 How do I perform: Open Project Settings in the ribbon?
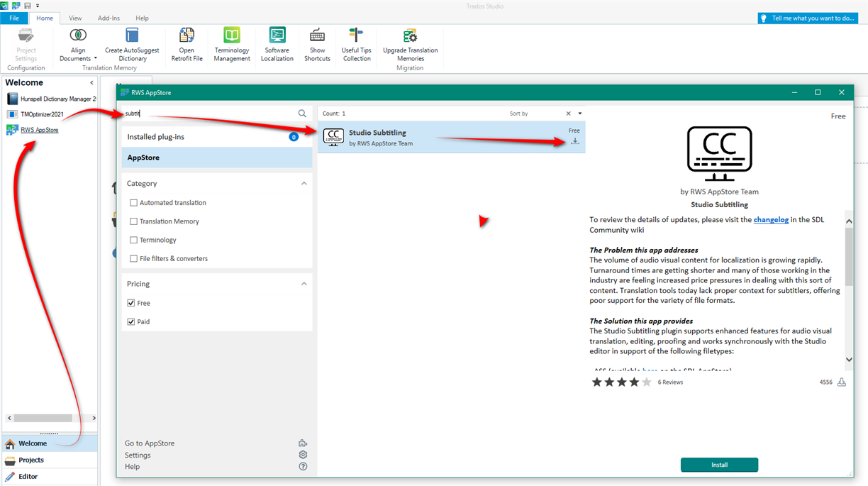coord(26,45)
